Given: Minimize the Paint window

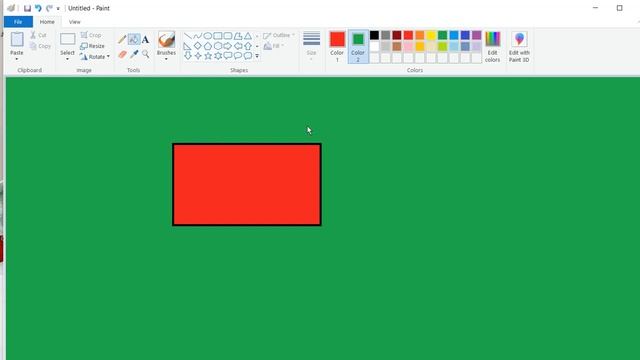Looking at the screenshot, I should click(596, 8).
